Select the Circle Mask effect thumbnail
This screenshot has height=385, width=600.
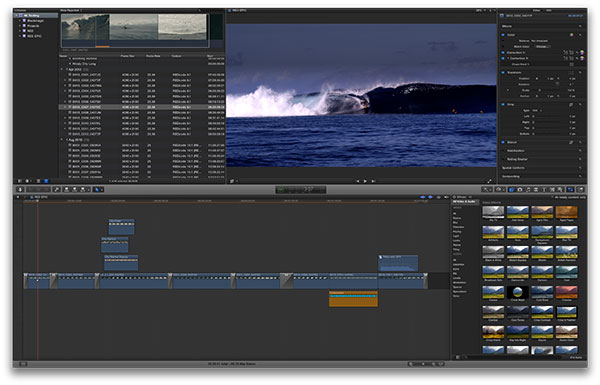click(x=517, y=293)
